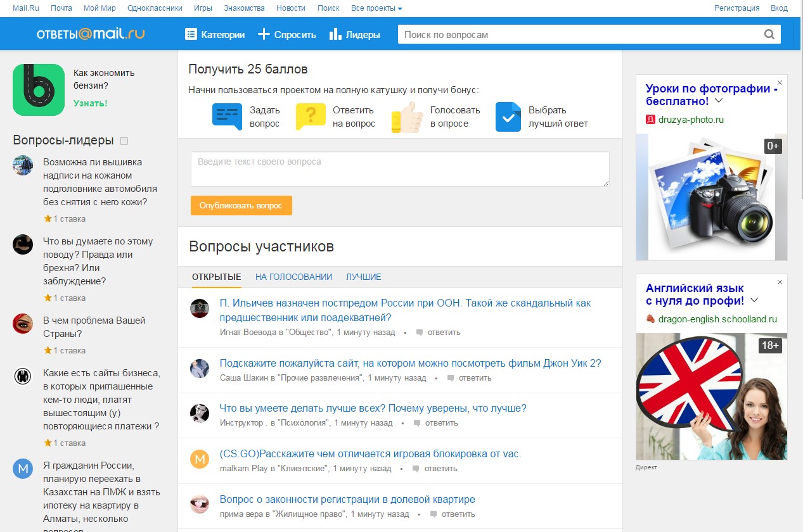Open 'Категории' in the header
Screen dimensions: 803x532
214,35
